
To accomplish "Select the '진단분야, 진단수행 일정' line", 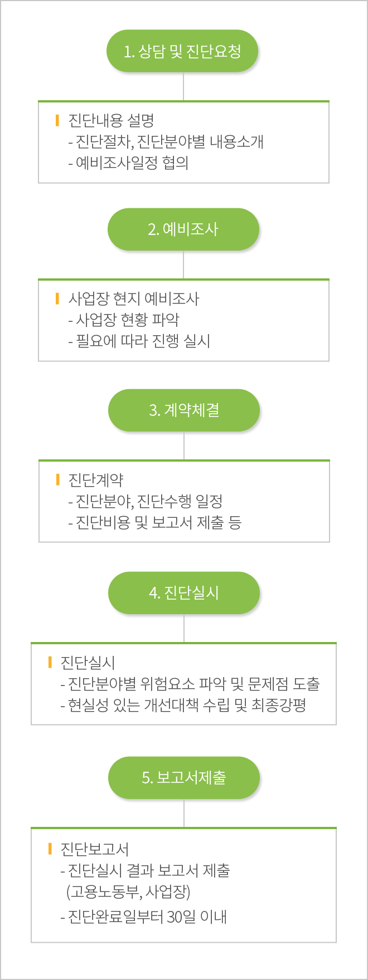I will (146, 501).
